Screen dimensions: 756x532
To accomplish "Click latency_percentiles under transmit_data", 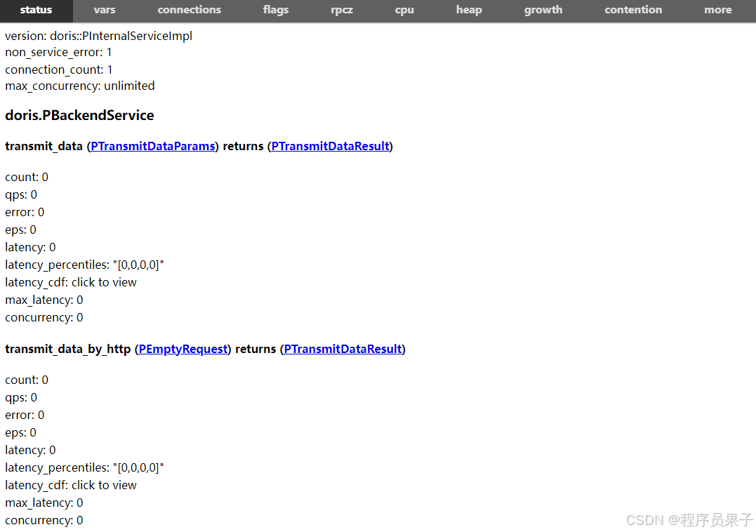I will [84, 265].
